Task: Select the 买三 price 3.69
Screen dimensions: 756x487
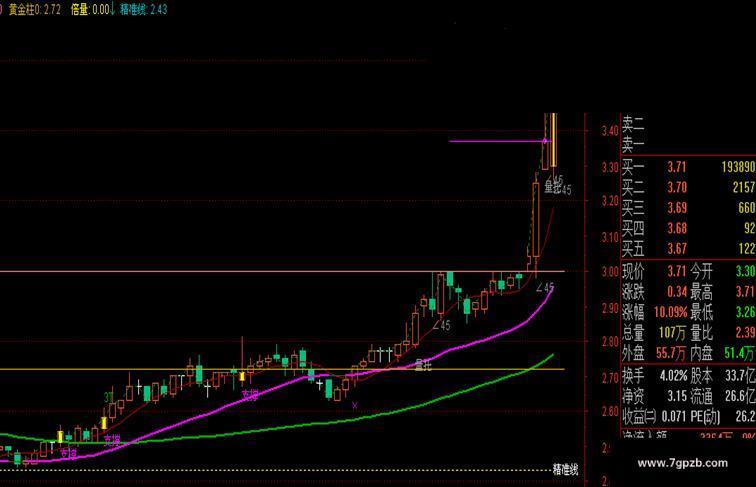Action: click(x=677, y=208)
